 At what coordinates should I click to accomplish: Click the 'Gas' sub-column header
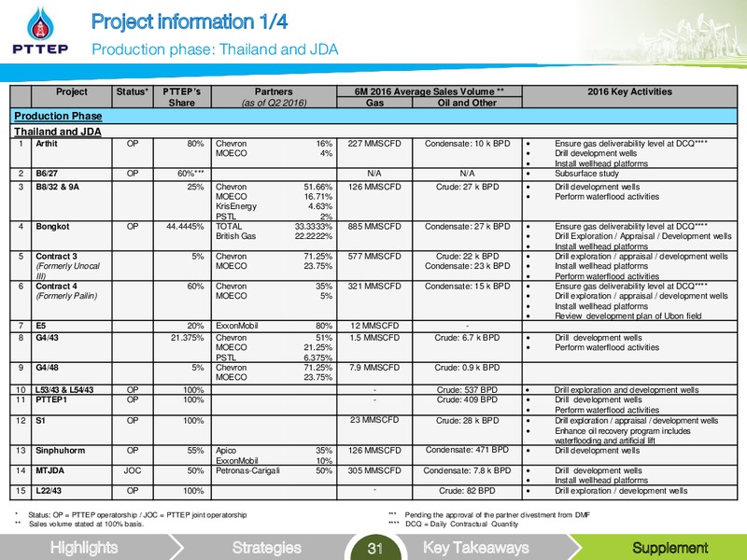(x=374, y=103)
